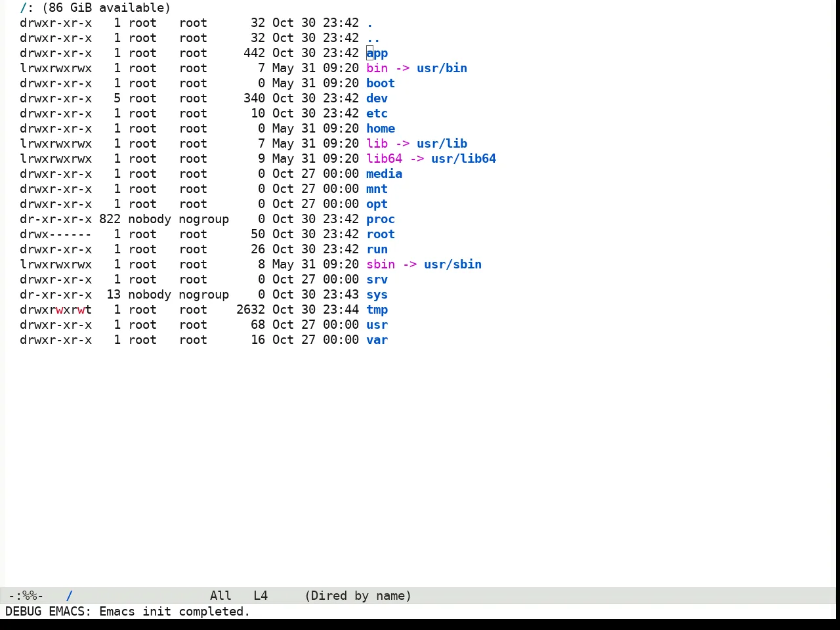The image size is (840, 630).
Task: Open the boot directory entry
Action: 381,83
